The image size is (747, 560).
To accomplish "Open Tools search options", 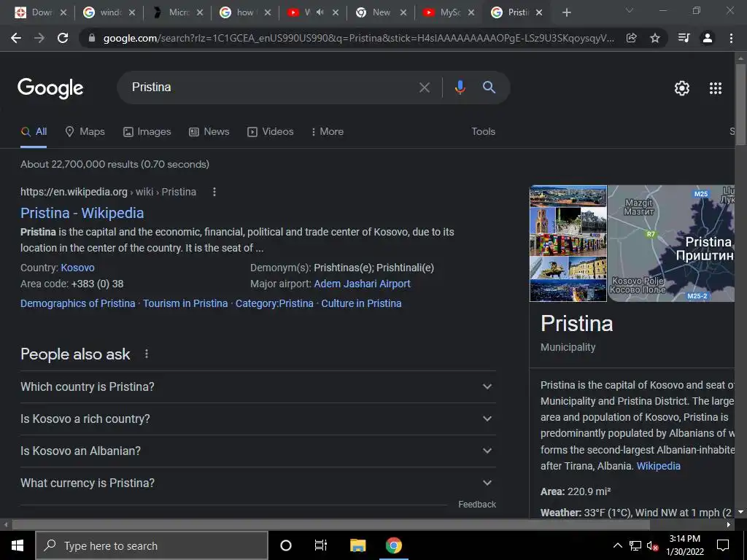I will 483,131.
